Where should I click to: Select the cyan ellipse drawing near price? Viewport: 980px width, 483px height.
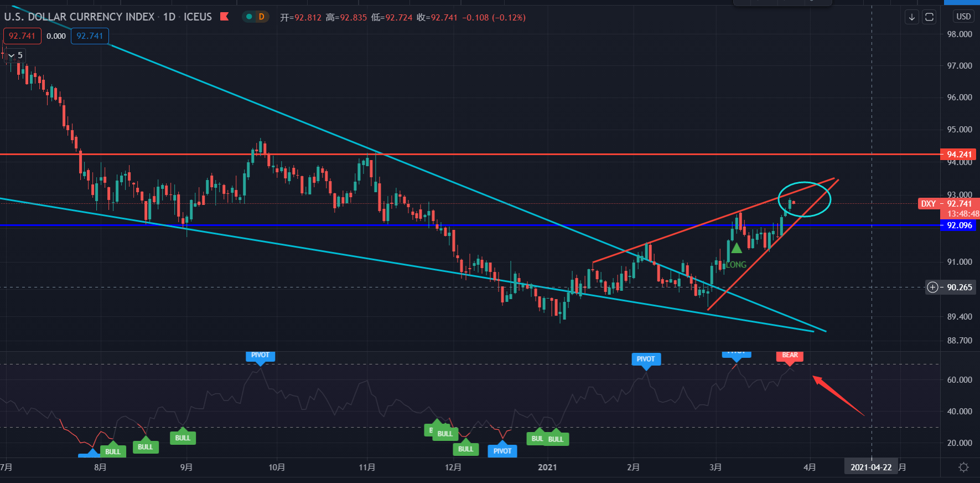pyautogui.click(x=805, y=199)
